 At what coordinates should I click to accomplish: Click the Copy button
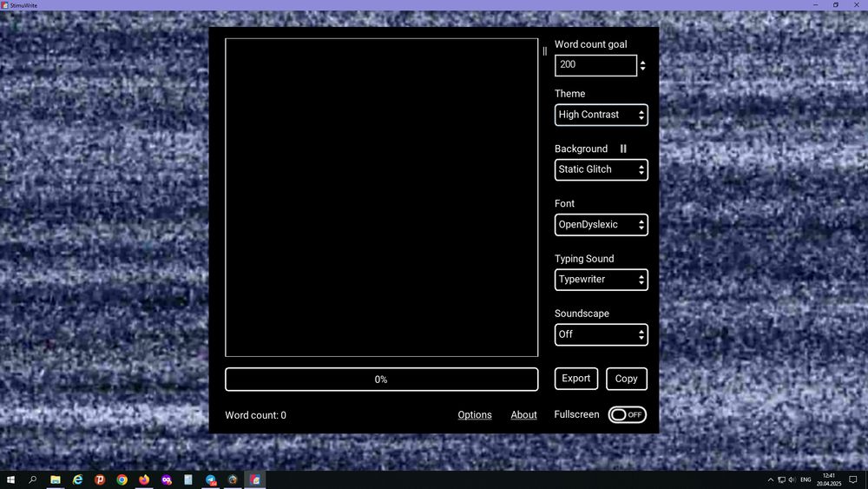click(x=627, y=379)
